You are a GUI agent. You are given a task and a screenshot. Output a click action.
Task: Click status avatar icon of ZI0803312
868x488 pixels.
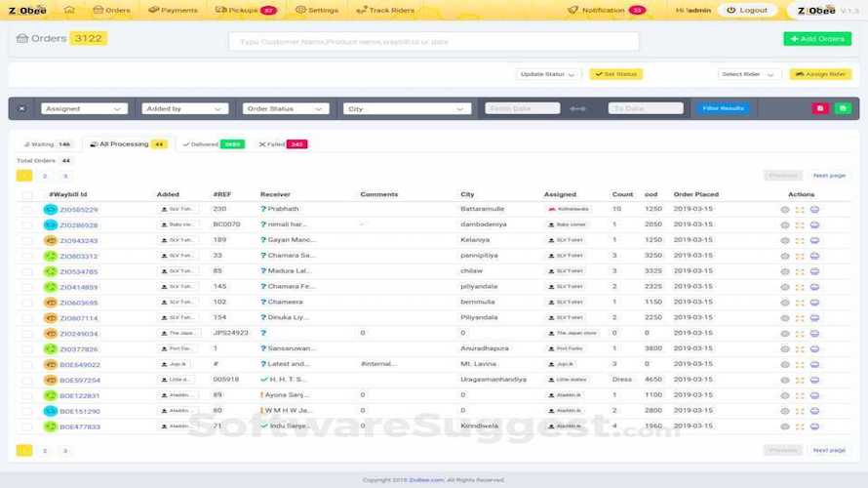click(51, 256)
